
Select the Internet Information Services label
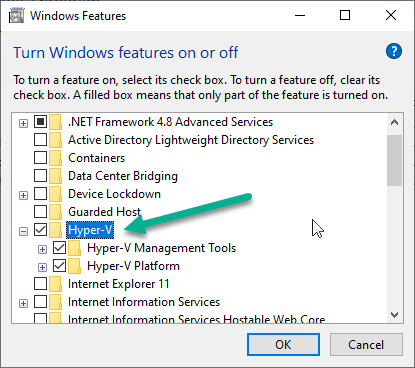[144, 302]
